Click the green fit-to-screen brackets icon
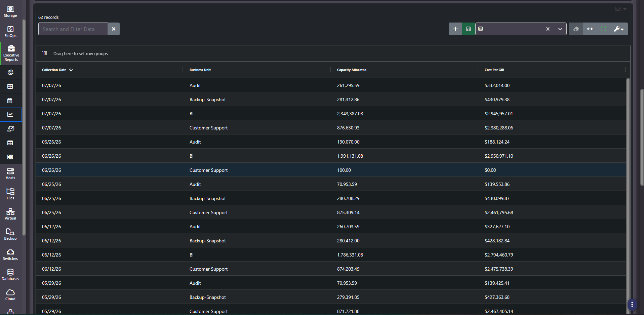The image size is (644, 315). 603,29
